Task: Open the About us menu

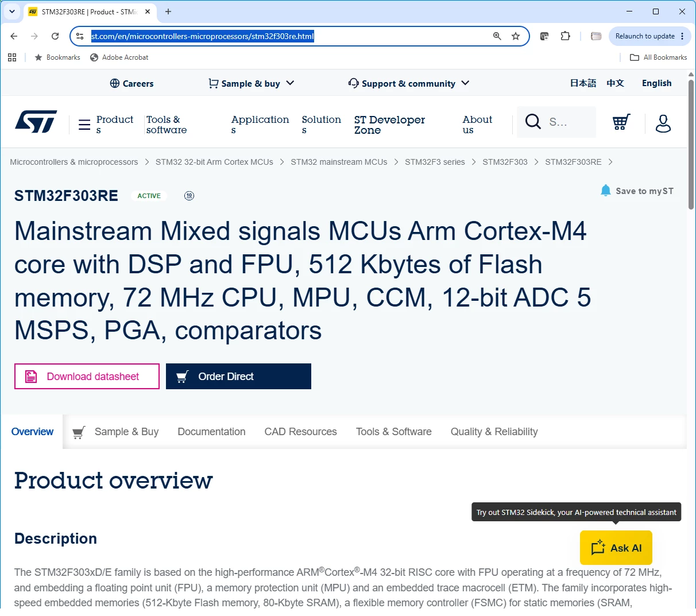Action: [477, 125]
